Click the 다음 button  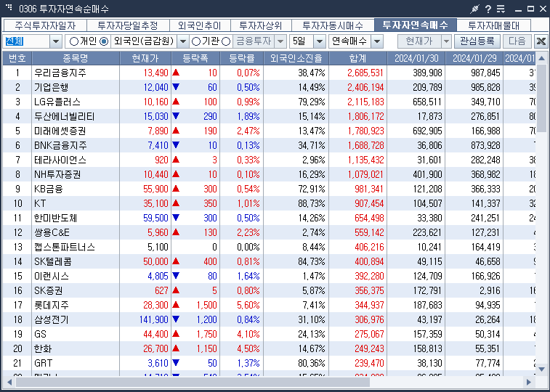pyautogui.click(x=517, y=41)
